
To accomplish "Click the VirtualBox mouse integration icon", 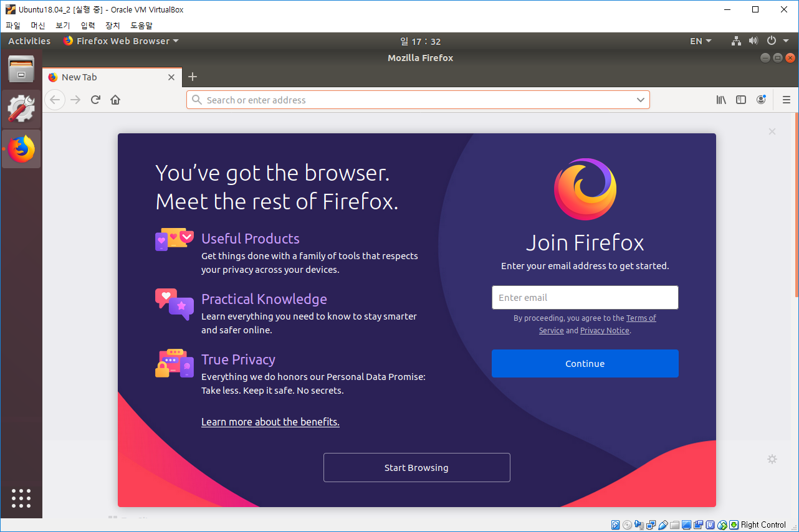I will click(722, 525).
